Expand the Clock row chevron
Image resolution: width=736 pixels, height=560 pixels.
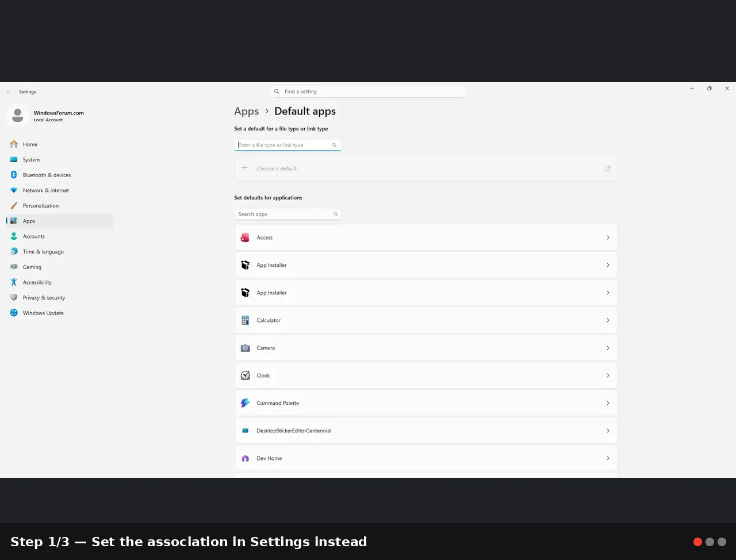tap(608, 375)
